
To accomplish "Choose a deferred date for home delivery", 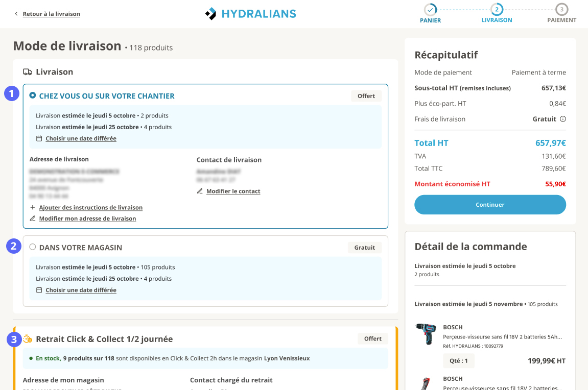I will (81, 139).
